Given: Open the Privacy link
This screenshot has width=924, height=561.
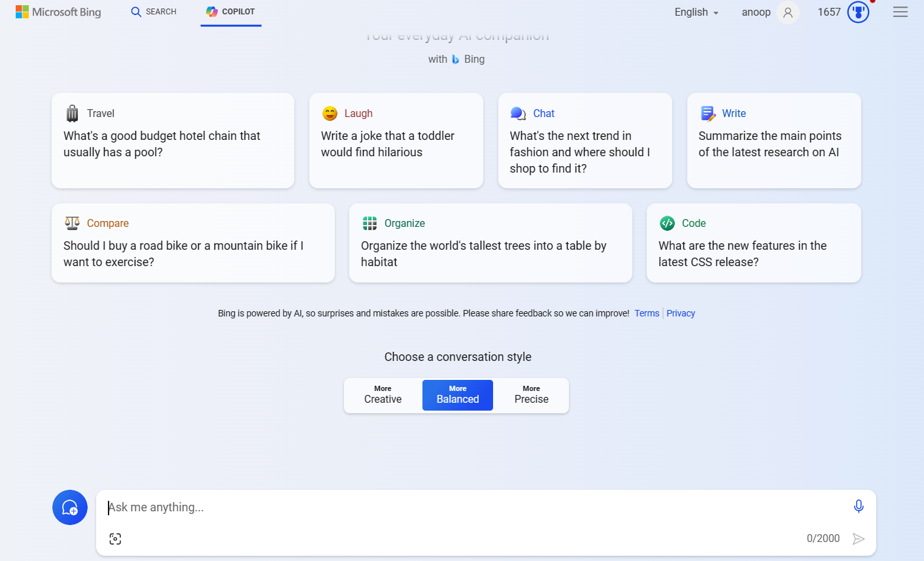Looking at the screenshot, I should [x=681, y=313].
